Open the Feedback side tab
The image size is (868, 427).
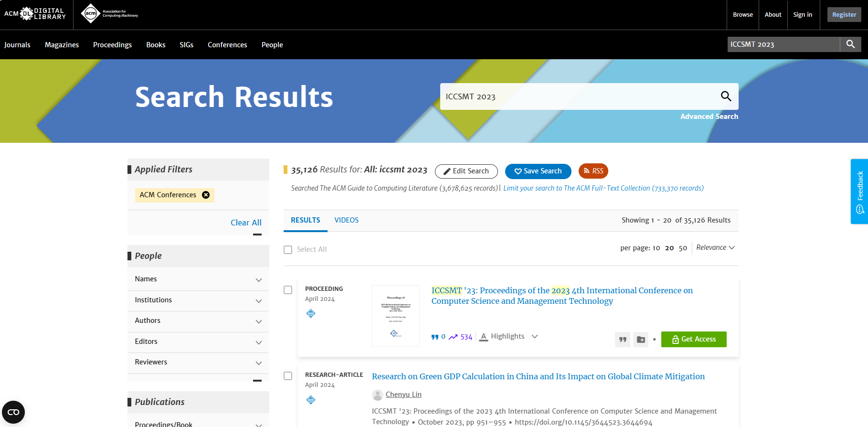click(x=859, y=192)
